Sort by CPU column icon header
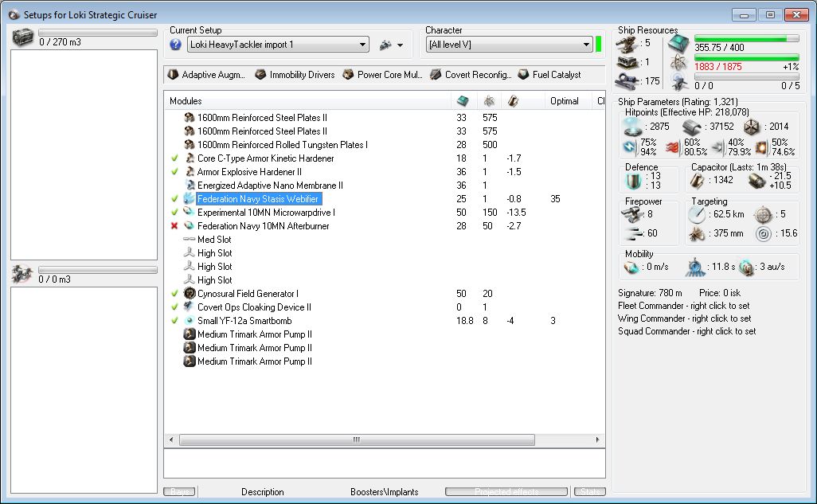817x504 pixels. pyautogui.click(x=463, y=100)
